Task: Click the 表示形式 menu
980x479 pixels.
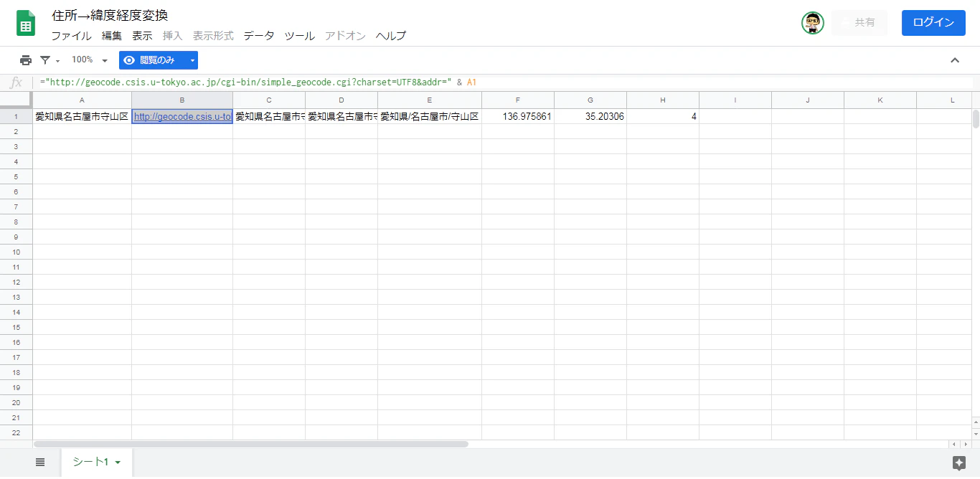Action: tap(213, 36)
